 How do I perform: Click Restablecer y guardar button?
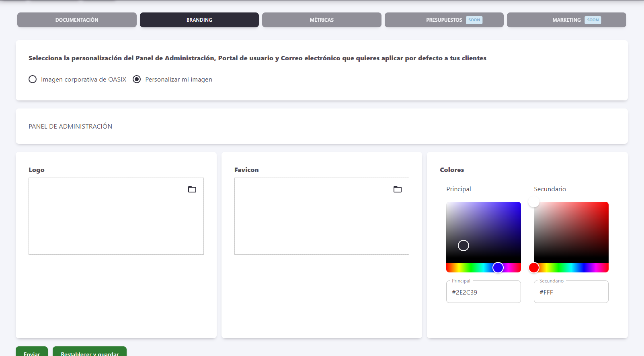tap(90, 352)
